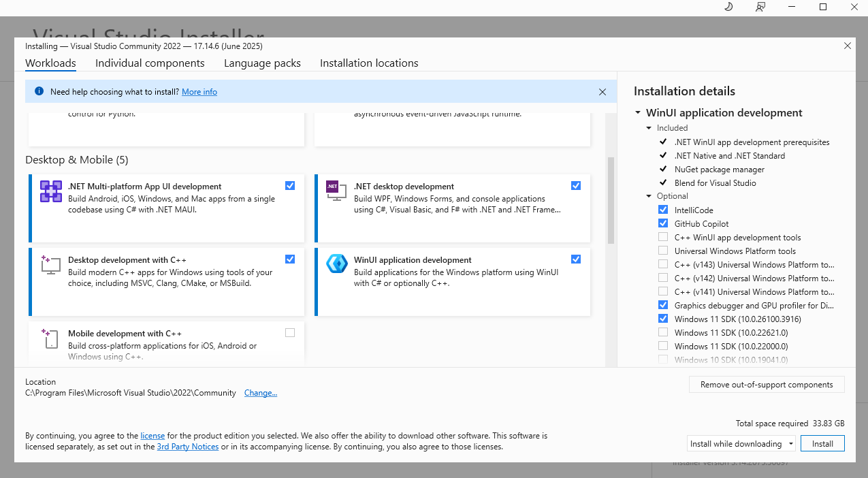Viewport: 868px width, 478px height.
Task: Click Remove out-of-support components button
Action: click(767, 385)
